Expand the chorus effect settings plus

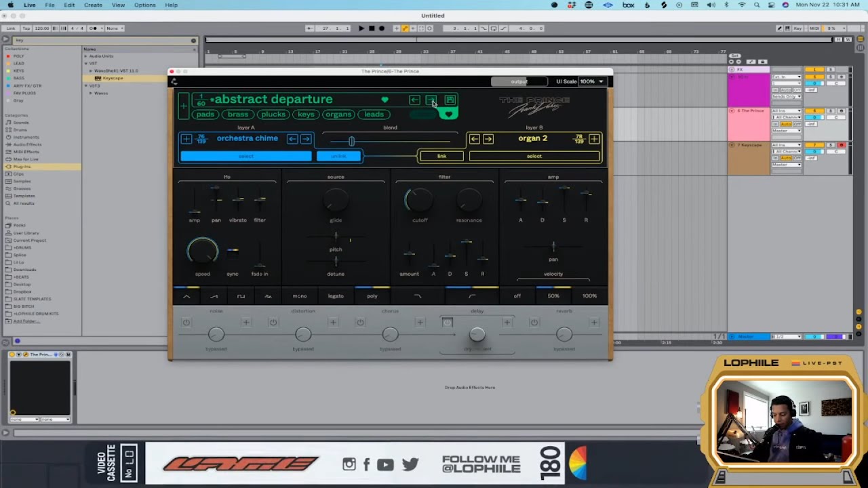click(420, 323)
